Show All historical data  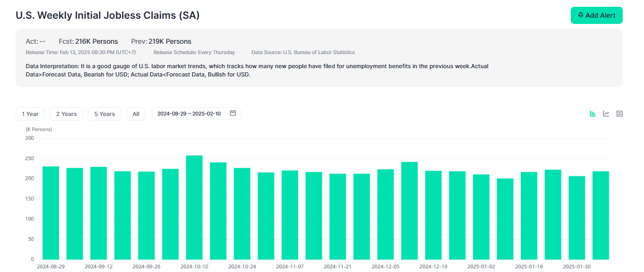[136, 114]
